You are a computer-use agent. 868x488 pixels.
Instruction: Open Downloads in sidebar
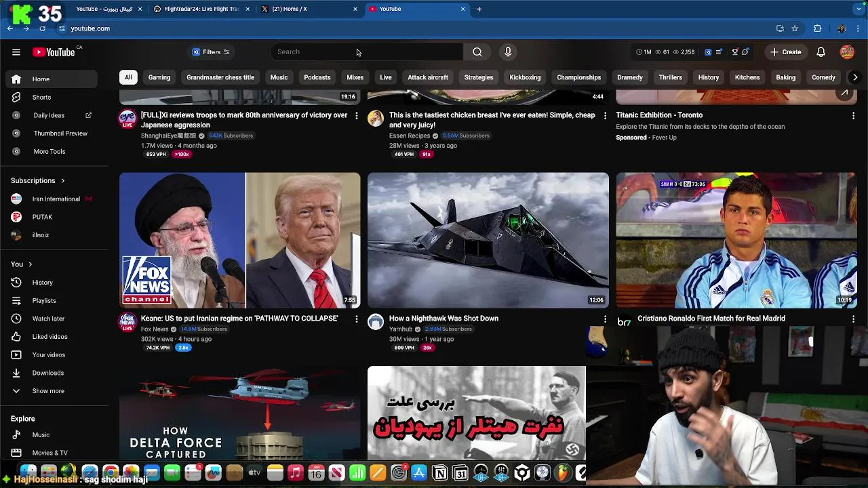coord(47,373)
